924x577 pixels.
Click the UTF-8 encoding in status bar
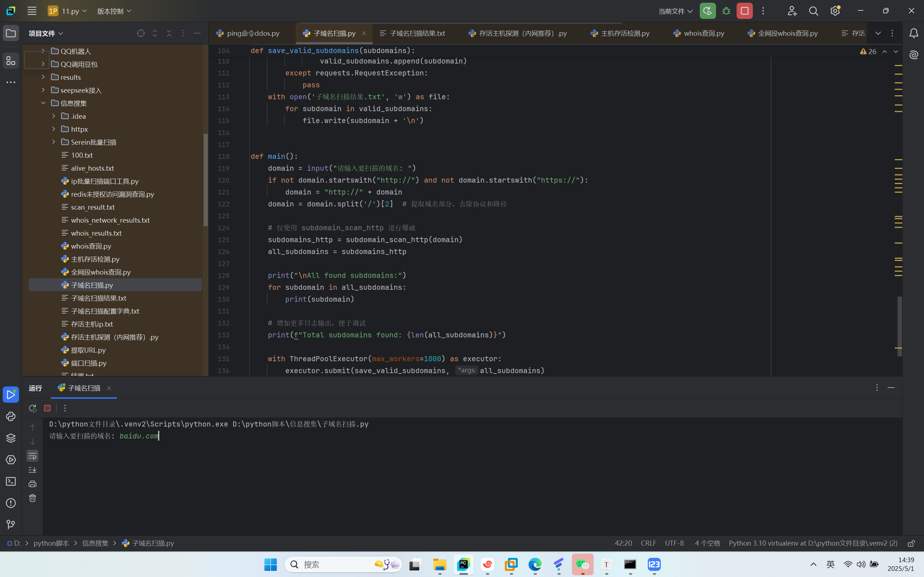pyautogui.click(x=674, y=543)
